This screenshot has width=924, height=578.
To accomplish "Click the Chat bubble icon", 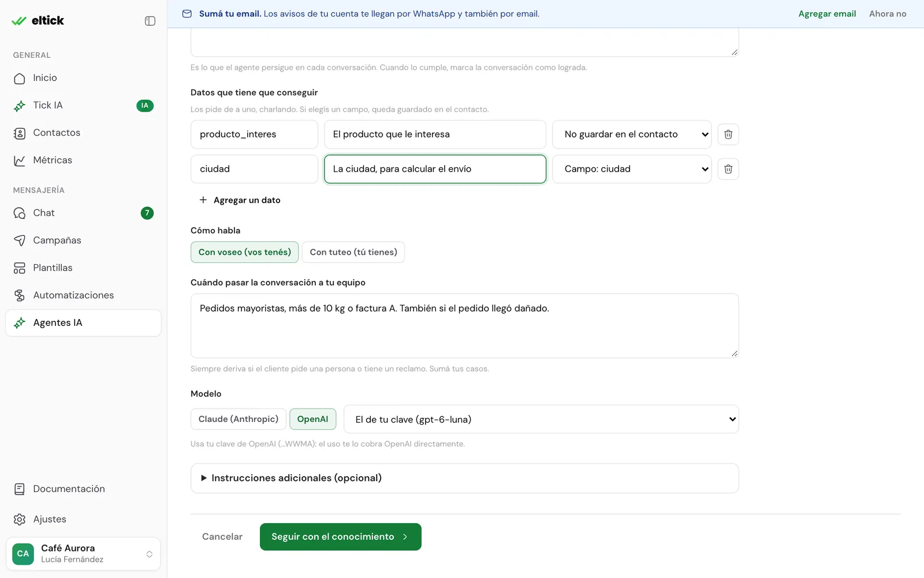I will [x=20, y=213].
